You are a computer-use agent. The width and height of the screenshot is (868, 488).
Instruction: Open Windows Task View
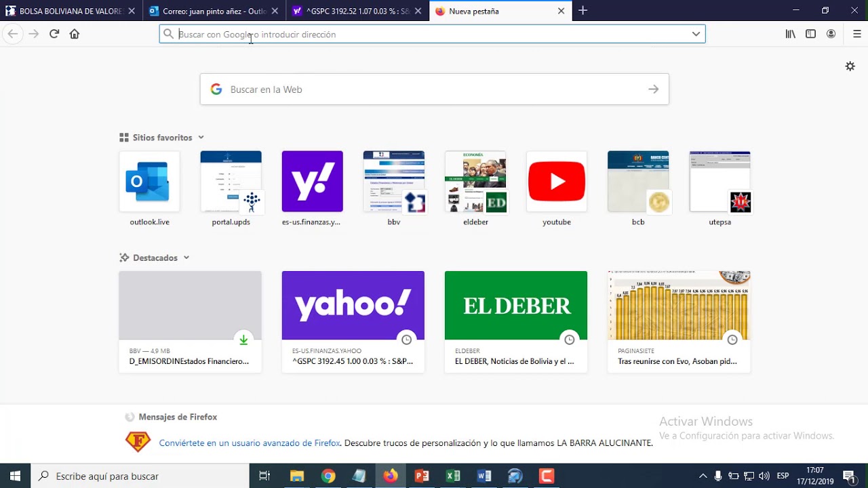[264, 476]
